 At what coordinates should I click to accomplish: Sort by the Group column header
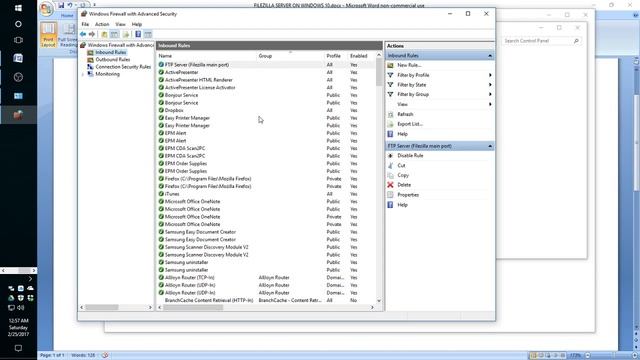point(291,56)
